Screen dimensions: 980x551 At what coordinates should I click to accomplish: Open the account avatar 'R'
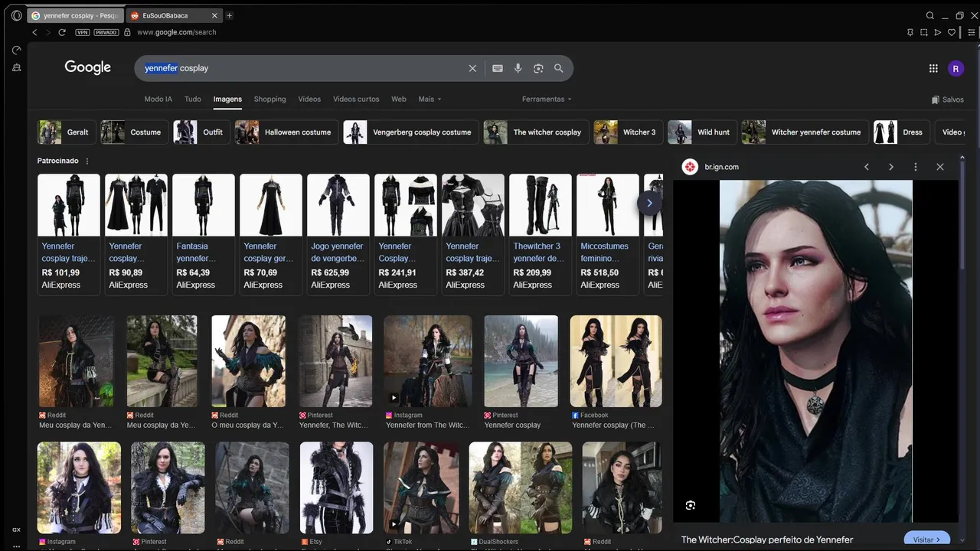pos(955,68)
